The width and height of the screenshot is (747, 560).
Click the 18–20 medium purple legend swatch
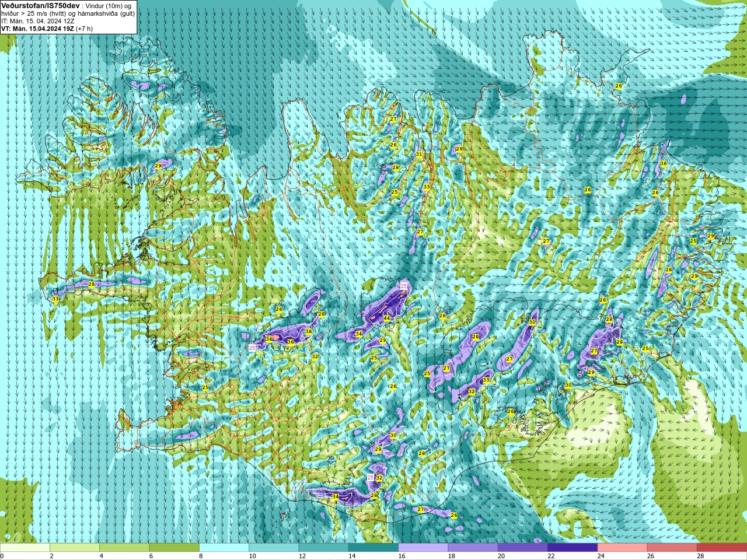point(473,548)
